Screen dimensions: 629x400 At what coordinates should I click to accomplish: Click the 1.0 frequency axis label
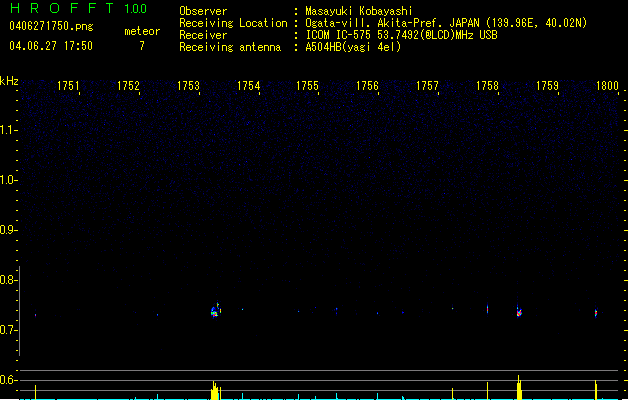pos(9,180)
